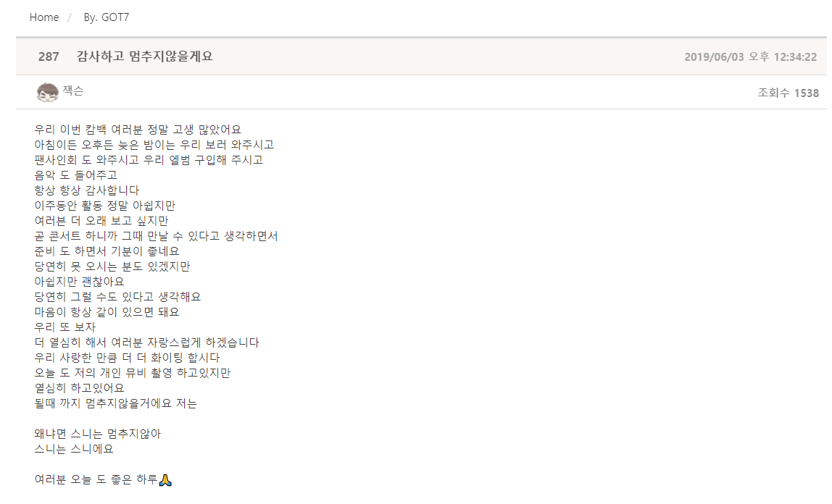Click the line 음악 도 들어주고

tap(76, 175)
